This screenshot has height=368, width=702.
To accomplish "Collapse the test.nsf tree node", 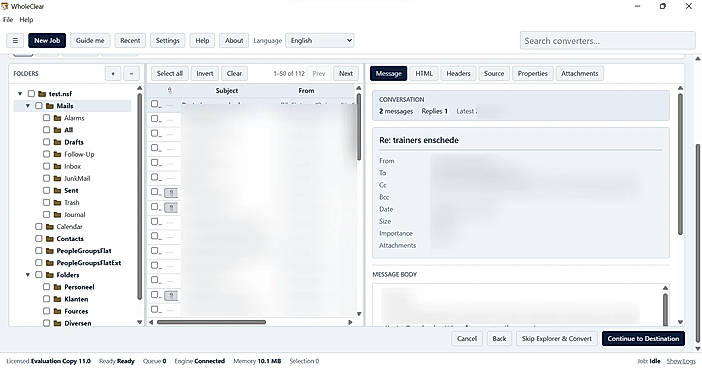I will click(20, 94).
